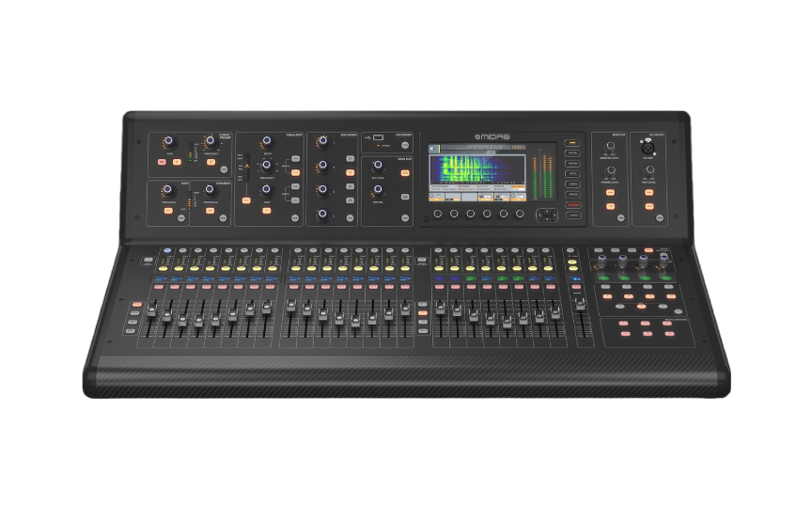Click the MIDAS logo above the display
The width and height of the screenshot is (812, 508).
[x=492, y=136]
